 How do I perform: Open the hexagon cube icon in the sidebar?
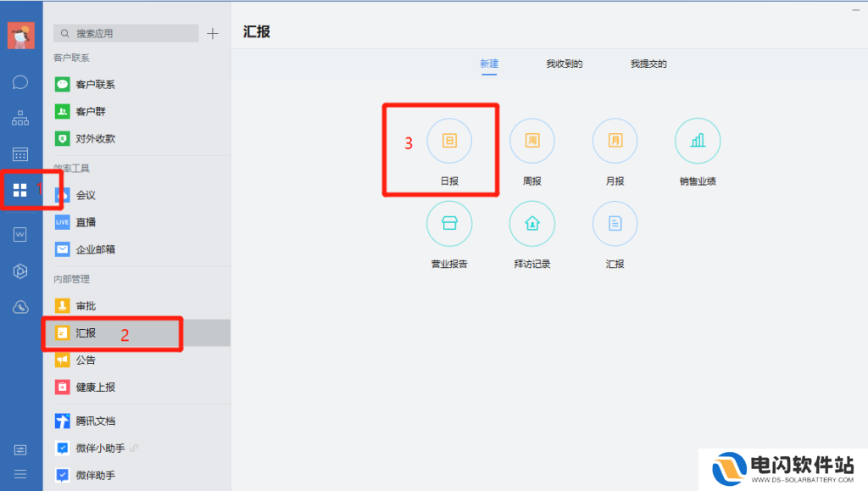point(20,271)
